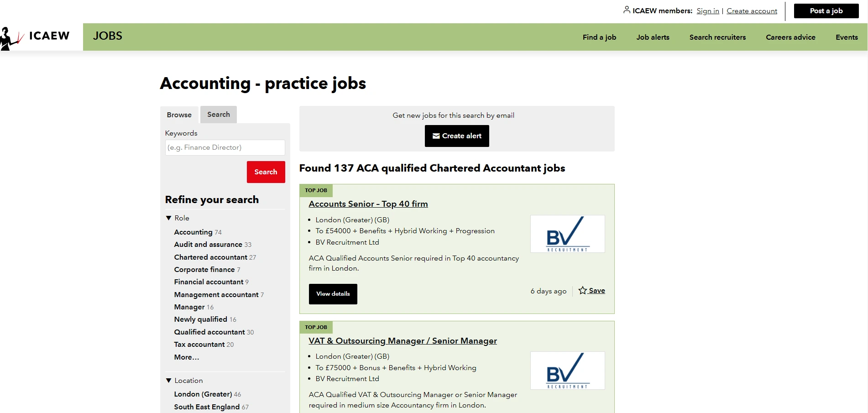Screen dimensions: 868x413
Task: Open the Careers advice menu
Action: [x=790, y=37]
